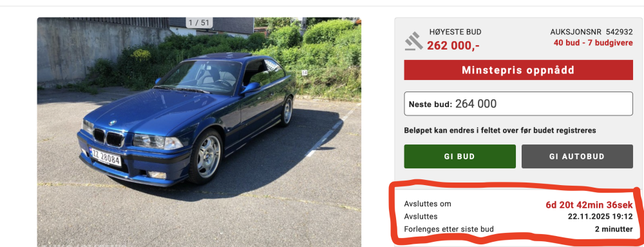Click the red Minstepris oppnådd banner

click(x=518, y=70)
